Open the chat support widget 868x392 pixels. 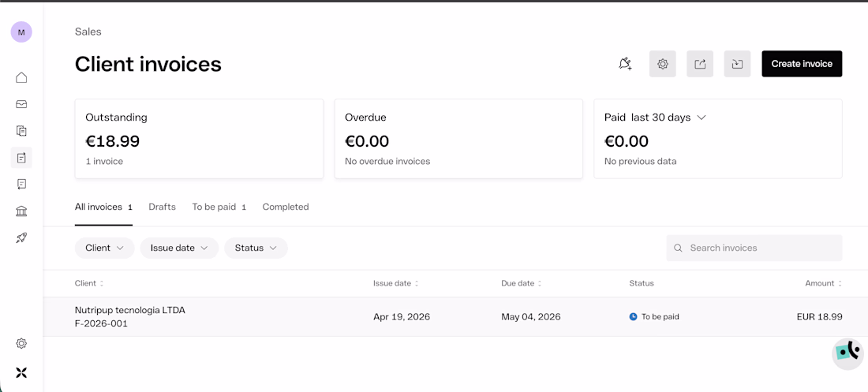coord(848,353)
